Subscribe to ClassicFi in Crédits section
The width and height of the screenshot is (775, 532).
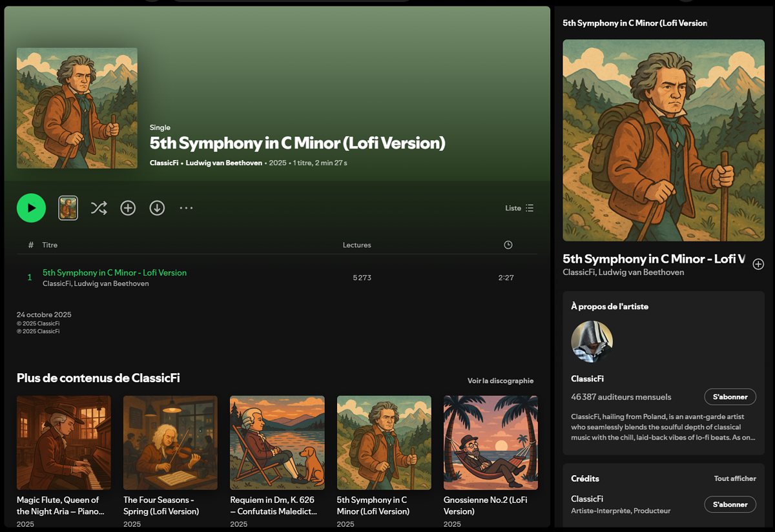point(730,504)
